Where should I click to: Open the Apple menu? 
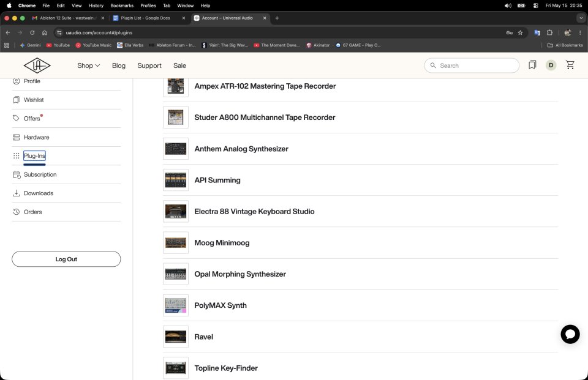(9, 6)
